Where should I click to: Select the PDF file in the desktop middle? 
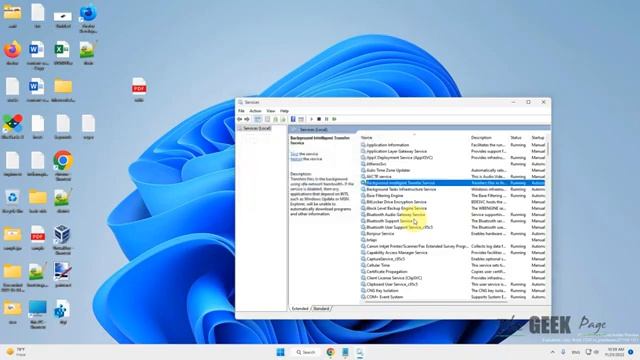click(x=139, y=90)
